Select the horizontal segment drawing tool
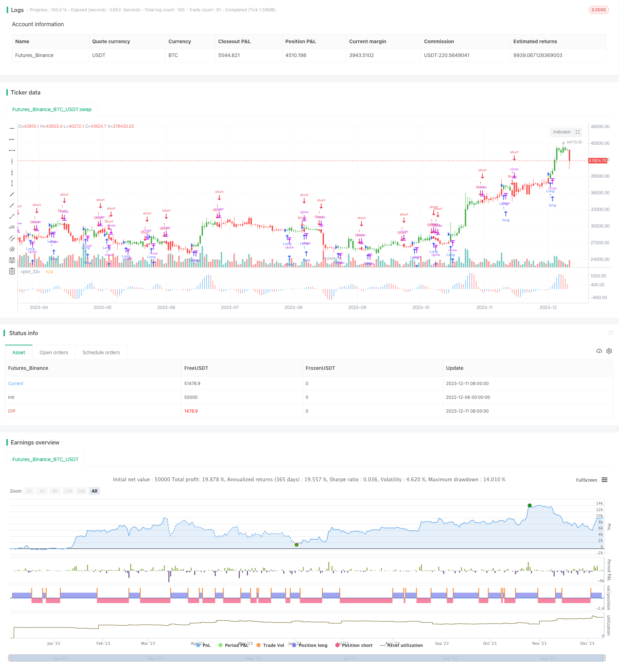The height and width of the screenshot is (672, 619). click(x=12, y=150)
